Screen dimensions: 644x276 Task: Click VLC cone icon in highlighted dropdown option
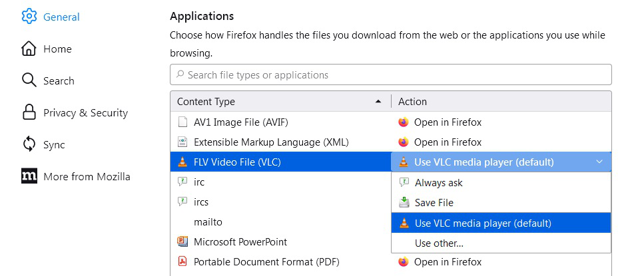coord(404,223)
